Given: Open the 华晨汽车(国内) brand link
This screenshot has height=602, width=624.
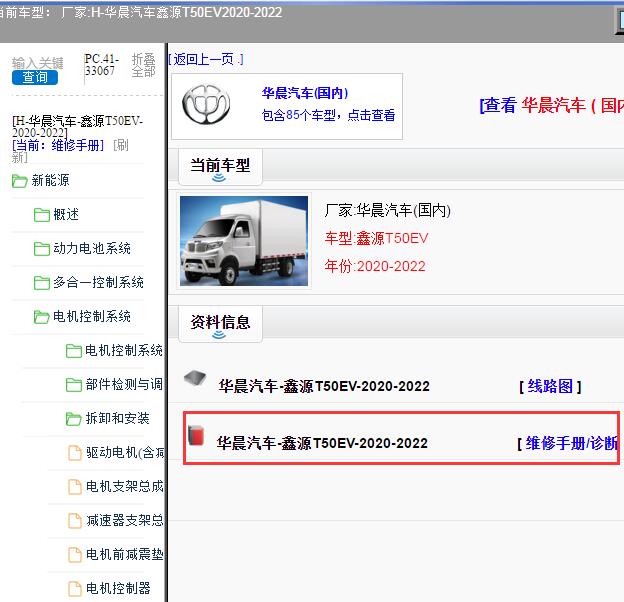Looking at the screenshot, I should point(305,94).
